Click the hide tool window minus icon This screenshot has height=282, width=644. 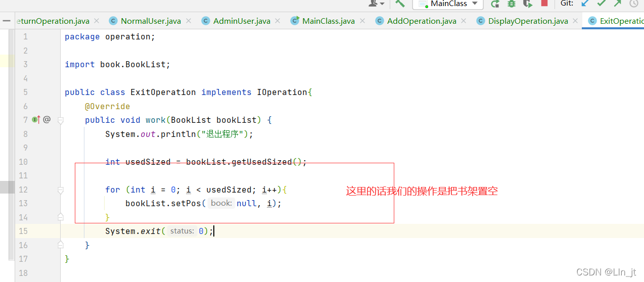(x=6, y=21)
